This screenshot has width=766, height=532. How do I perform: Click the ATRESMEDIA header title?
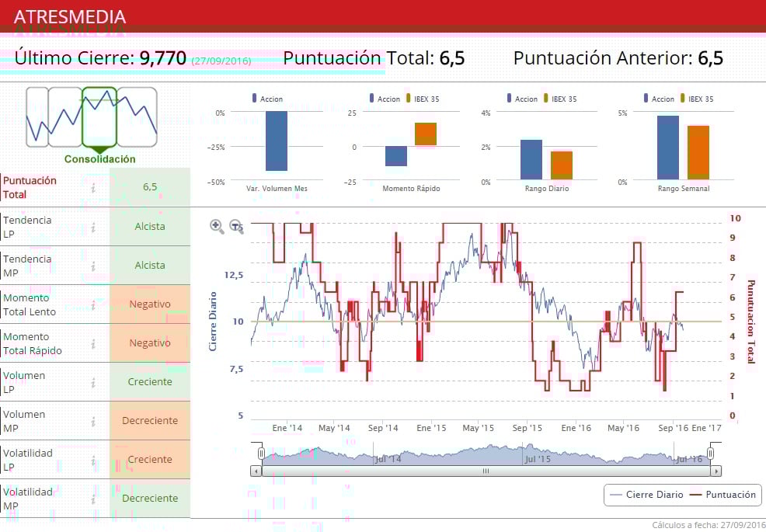(x=70, y=17)
